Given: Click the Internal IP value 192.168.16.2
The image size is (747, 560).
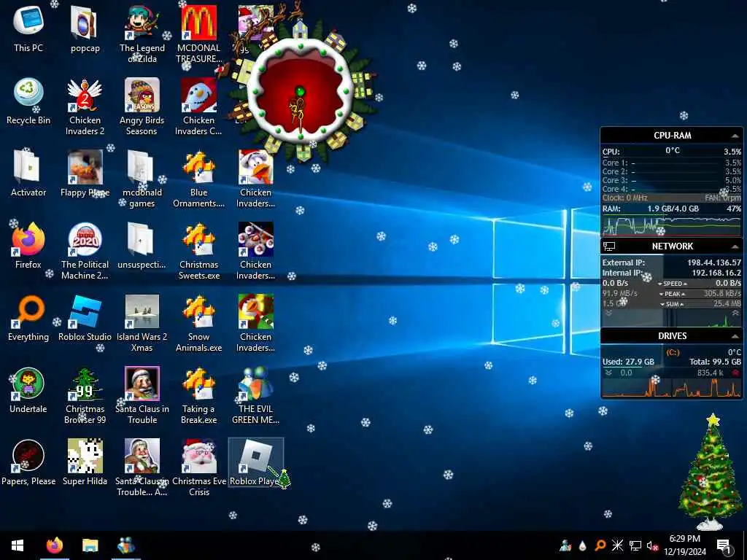Looking at the screenshot, I should 716,273.
